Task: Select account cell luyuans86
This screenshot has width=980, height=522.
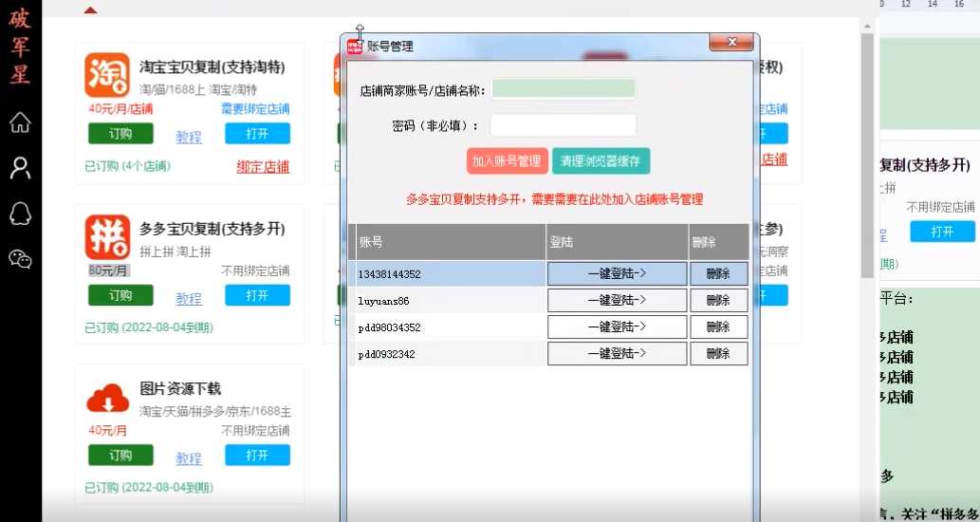Action: 451,301
